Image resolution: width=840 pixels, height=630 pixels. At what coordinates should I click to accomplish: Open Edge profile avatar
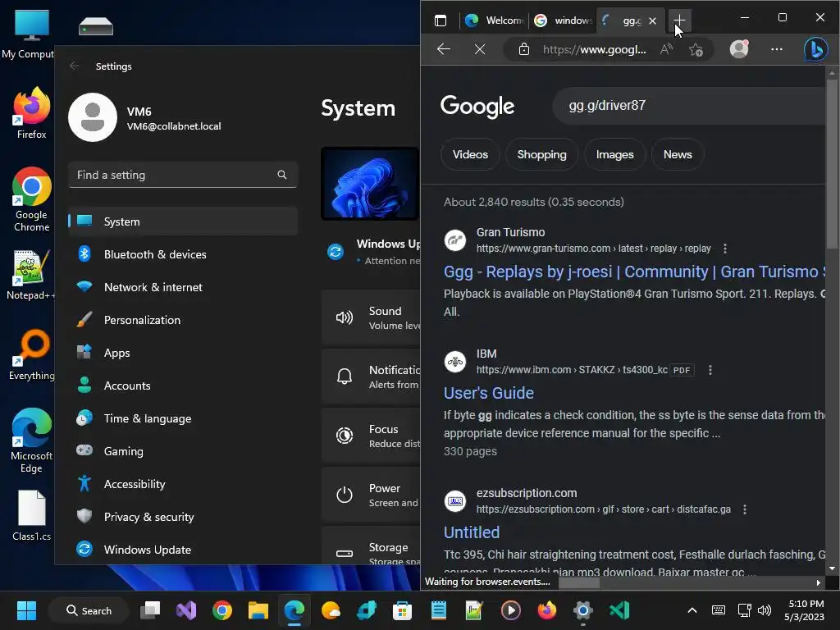click(x=739, y=49)
